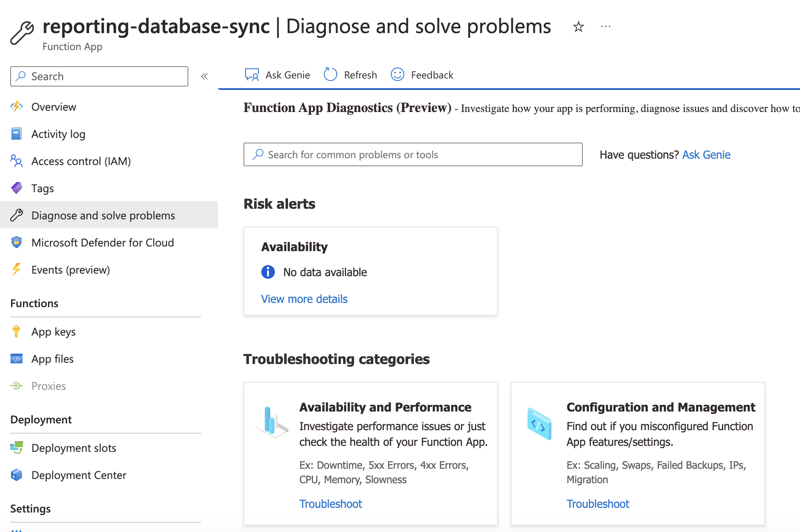Open Ask Genie from the toolbar
Image resolution: width=800 pixels, height=532 pixels.
click(277, 74)
